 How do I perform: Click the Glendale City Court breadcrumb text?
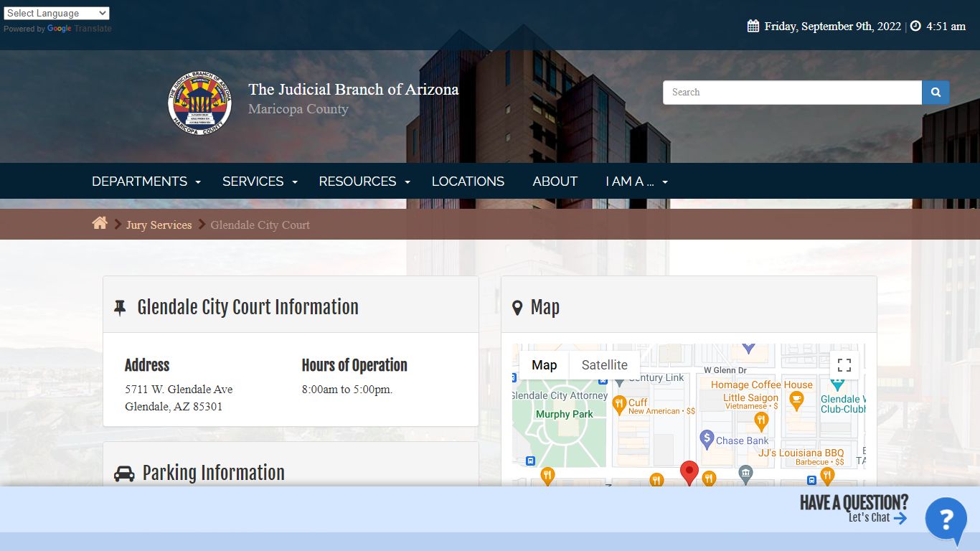[260, 225]
